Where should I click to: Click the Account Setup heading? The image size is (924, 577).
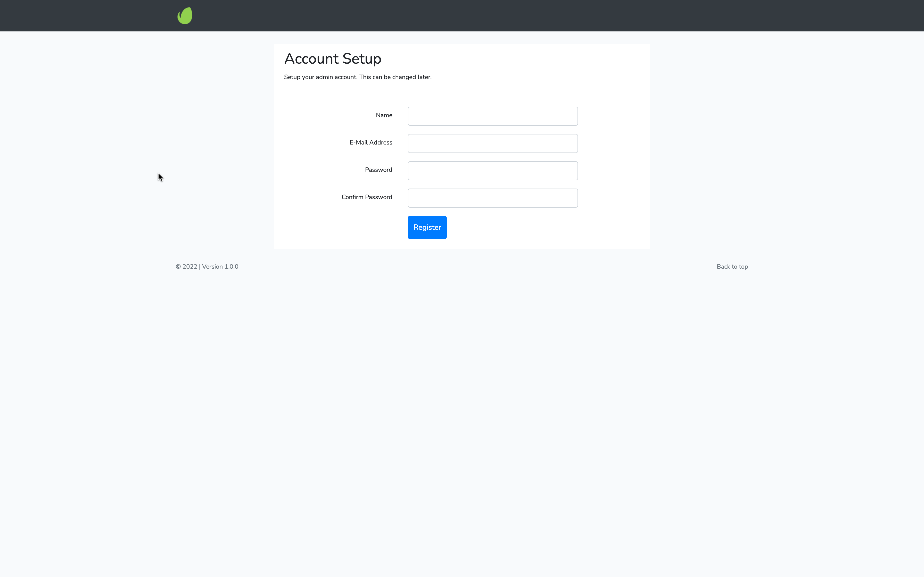(x=333, y=59)
